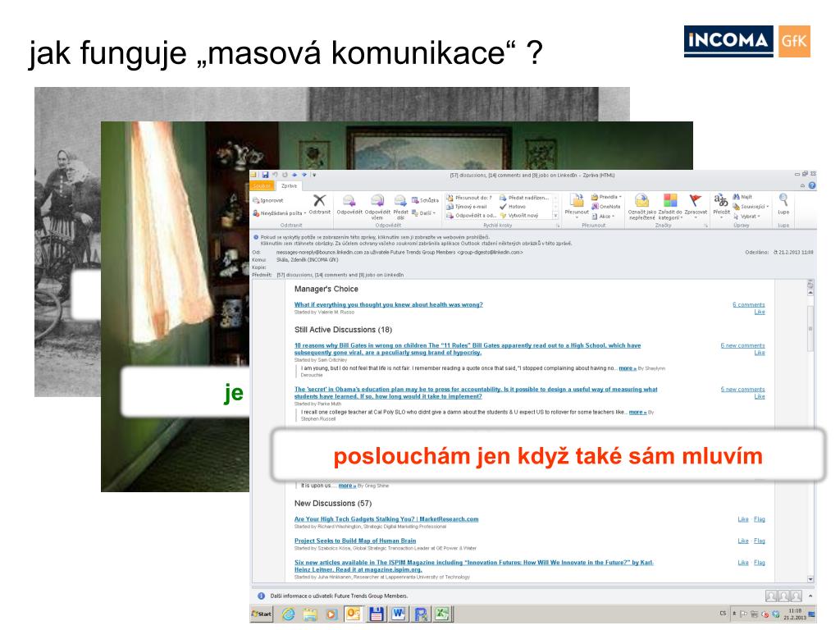Open the 'secret' in Obama's education plan link

[476, 393]
